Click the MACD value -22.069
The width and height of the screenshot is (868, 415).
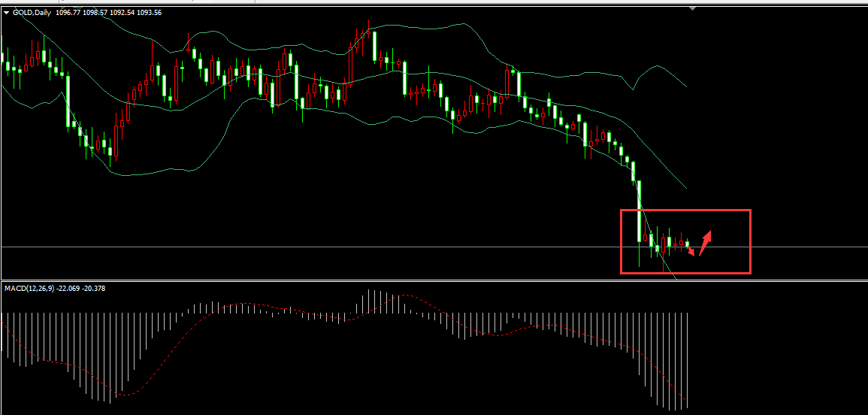pos(68,288)
